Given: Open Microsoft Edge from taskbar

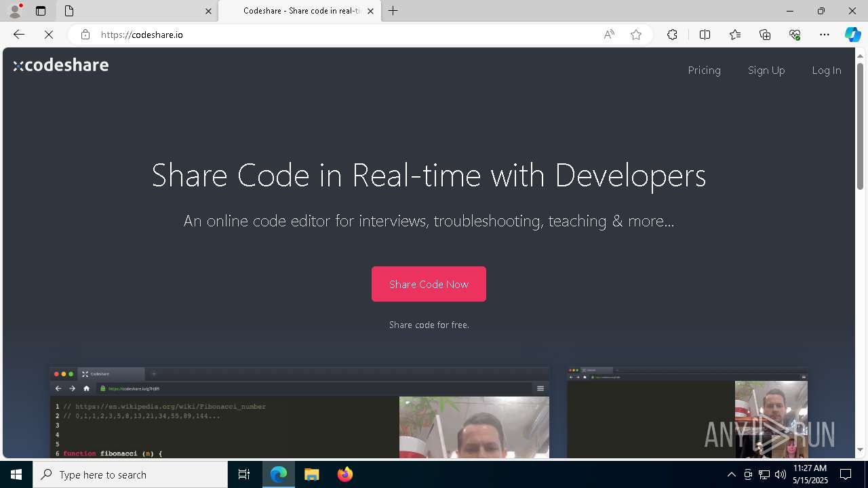Looking at the screenshot, I should tap(279, 474).
